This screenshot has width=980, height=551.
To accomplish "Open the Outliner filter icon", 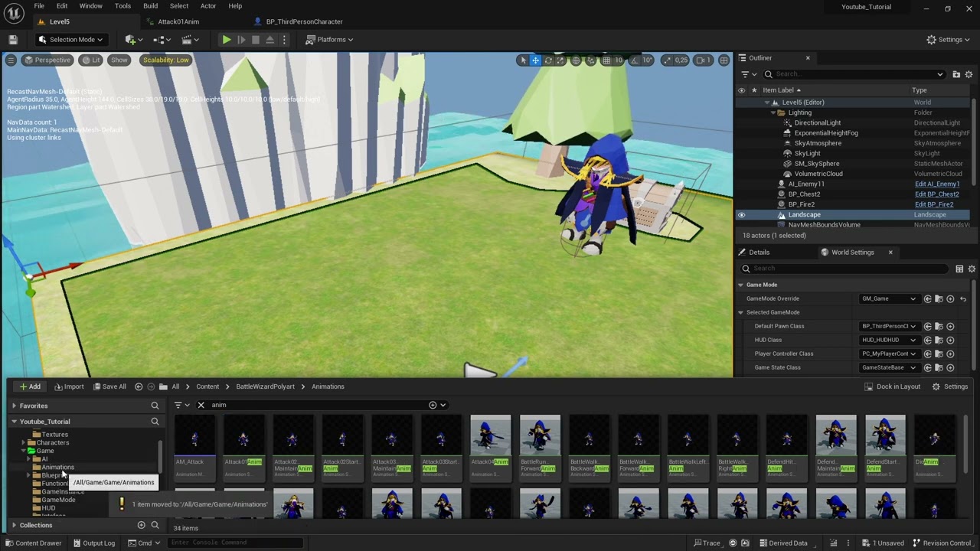I will [x=747, y=74].
